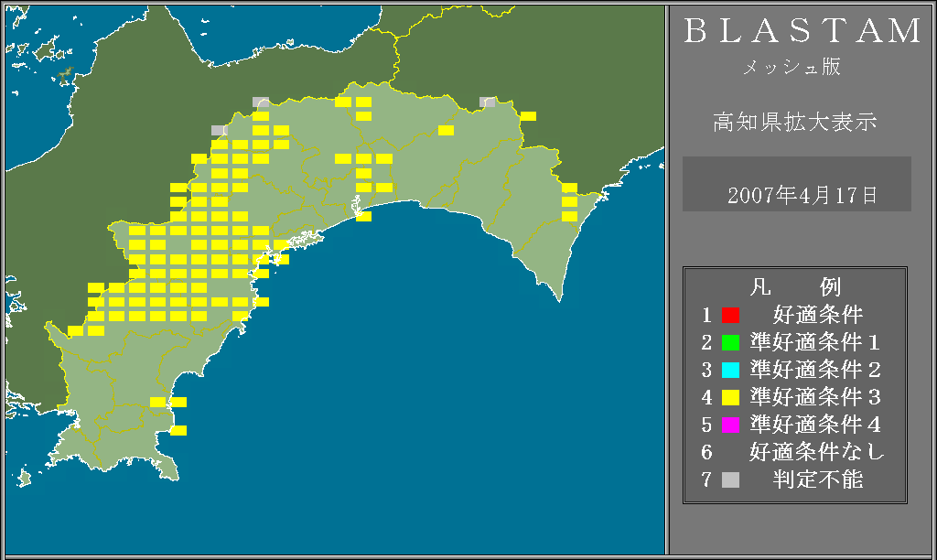Image resolution: width=937 pixels, height=560 pixels.
Task: Click the BLASTAM title text
Action: point(802,30)
